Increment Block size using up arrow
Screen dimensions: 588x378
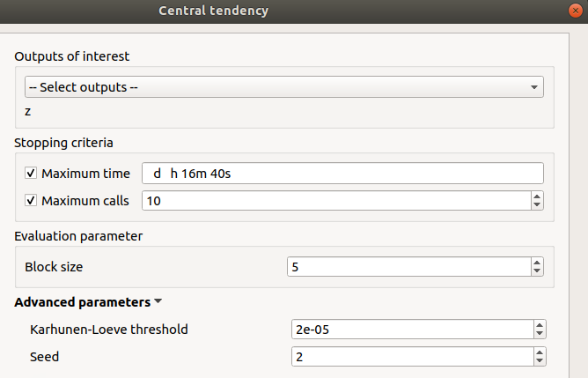[538, 262]
